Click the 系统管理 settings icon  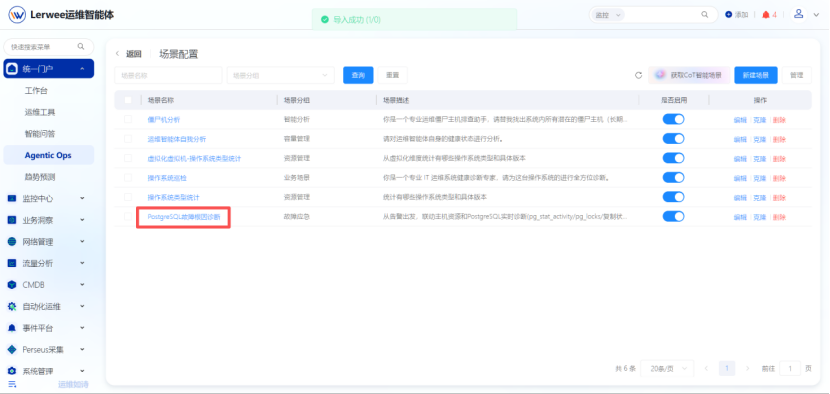point(12,371)
